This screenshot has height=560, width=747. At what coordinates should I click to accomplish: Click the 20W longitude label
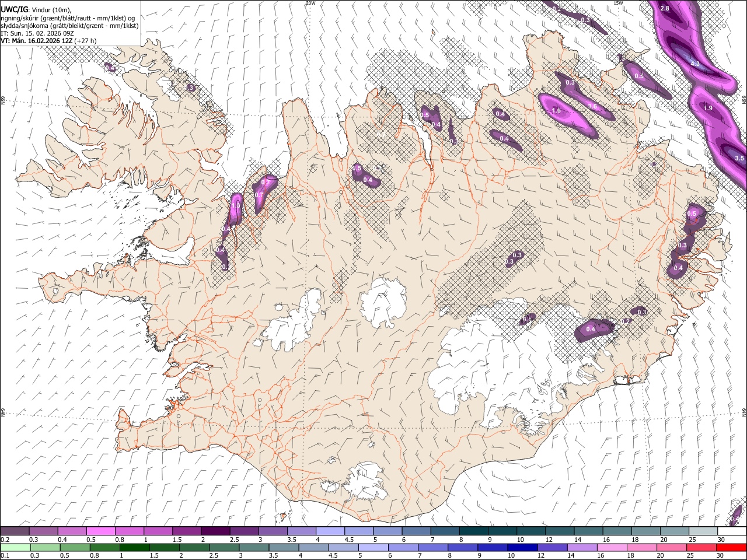(x=310, y=3)
